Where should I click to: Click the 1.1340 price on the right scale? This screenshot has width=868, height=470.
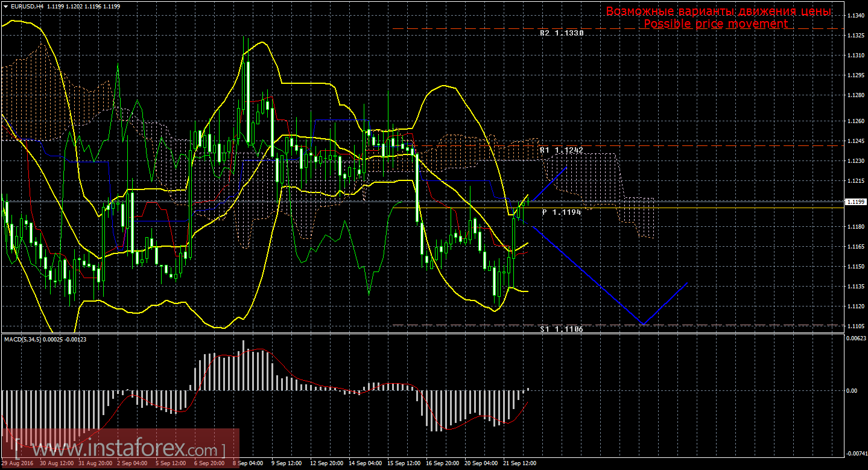(855, 16)
